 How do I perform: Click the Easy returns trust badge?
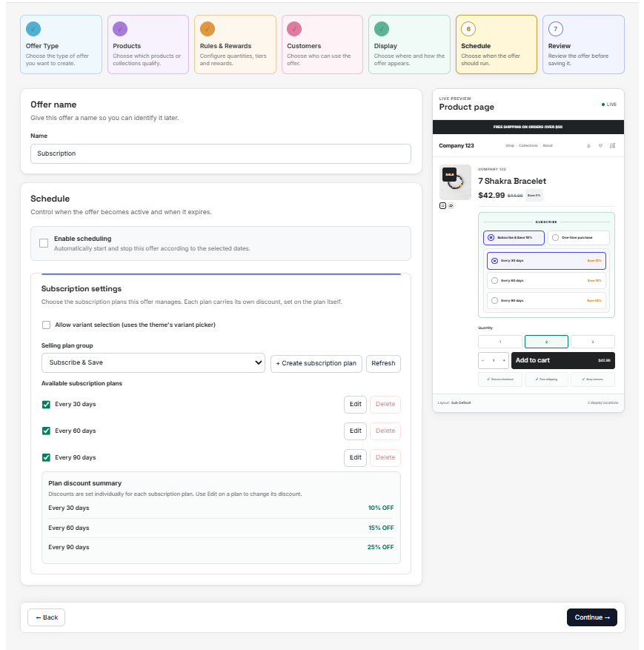593,379
